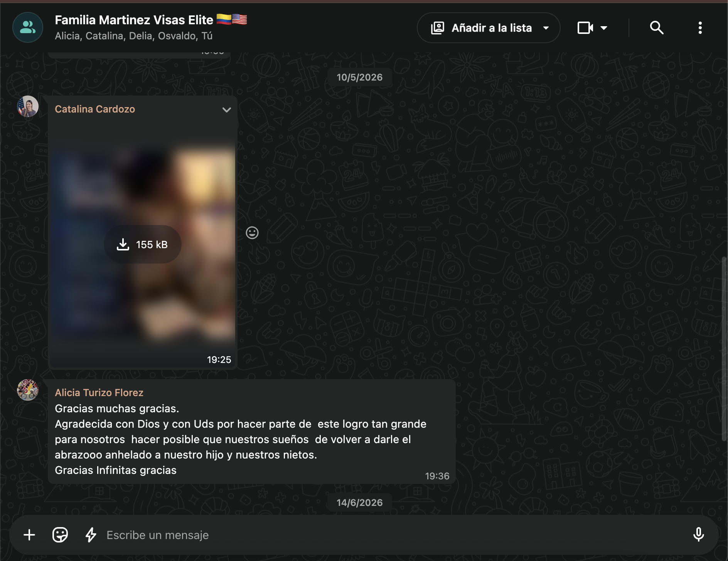Open quick replies lightning icon
The width and height of the screenshot is (728, 561).
click(x=91, y=535)
